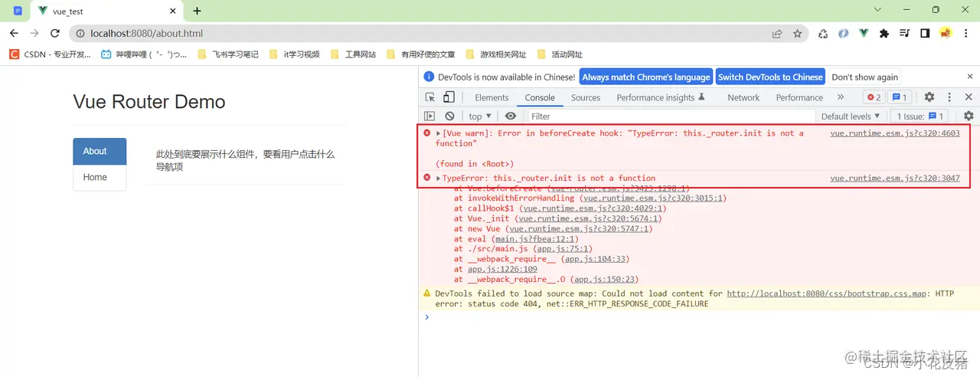
Task: Dismiss the DevTools language infobar
Action: click(969, 77)
